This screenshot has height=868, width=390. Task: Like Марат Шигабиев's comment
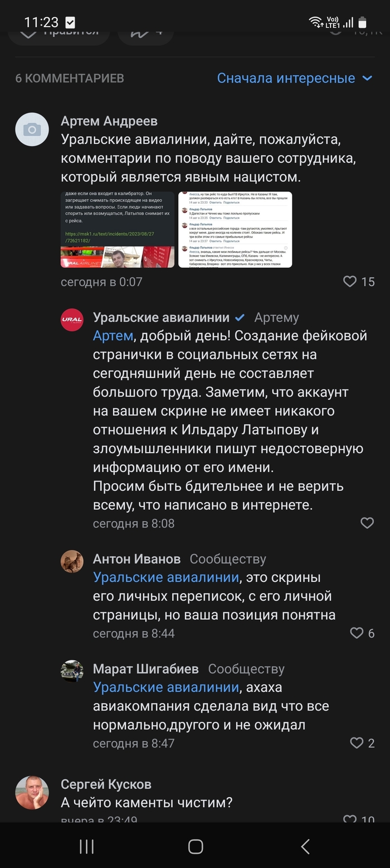tap(357, 742)
